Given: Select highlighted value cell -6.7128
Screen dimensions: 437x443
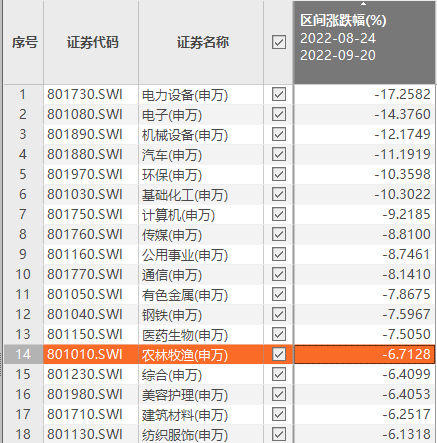Looking at the screenshot, I should point(365,354).
